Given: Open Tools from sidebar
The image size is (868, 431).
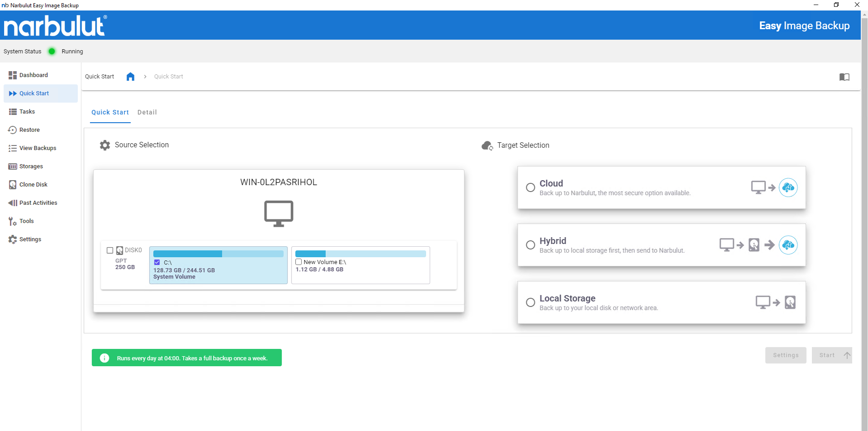Looking at the screenshot, I should pyautogui.click(x=26, y=221).
